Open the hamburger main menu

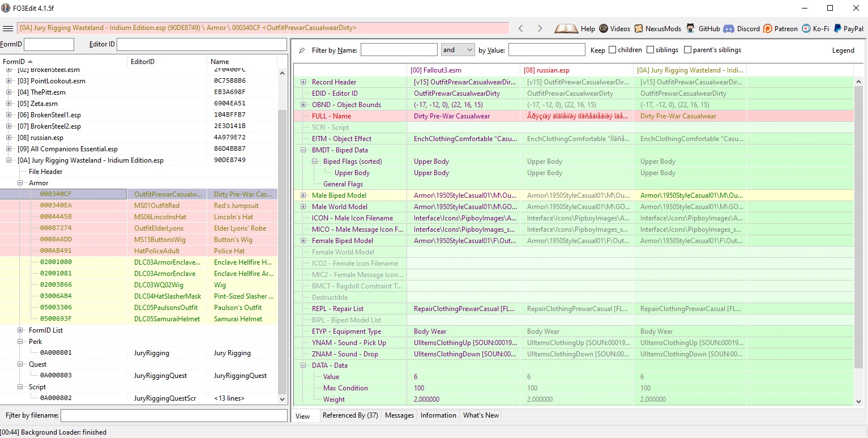8,28
